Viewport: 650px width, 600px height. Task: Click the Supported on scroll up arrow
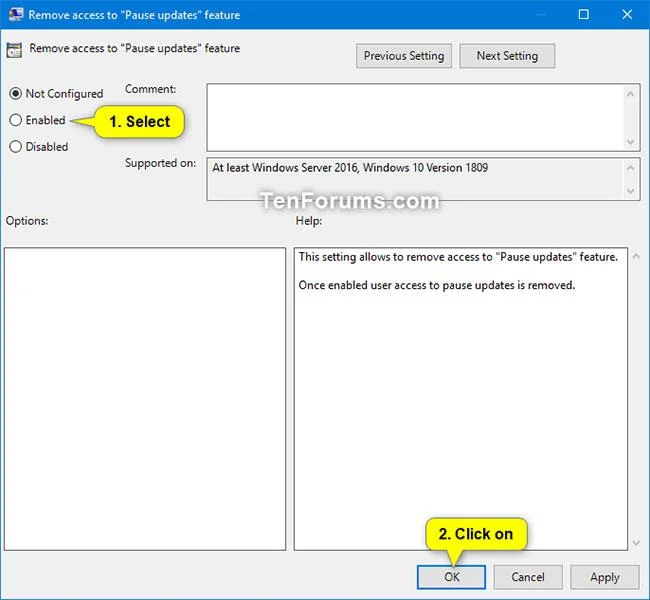(x=630, y=168)
